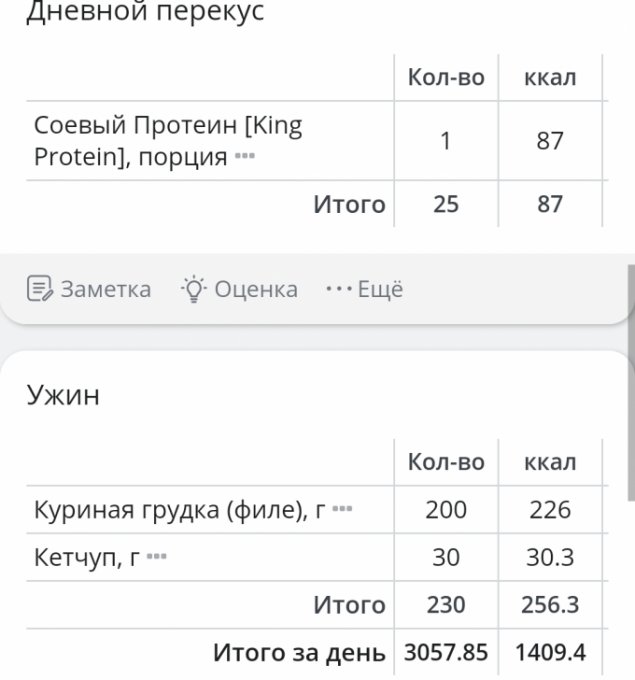Click the Ужин meal heading
The width and height of the screenshot is (635, 680).
click(x=62, y=394)
